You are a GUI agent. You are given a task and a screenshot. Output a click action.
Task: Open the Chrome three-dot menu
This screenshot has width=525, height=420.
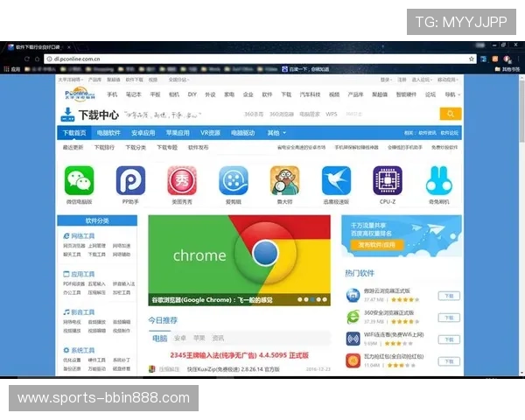517,59
